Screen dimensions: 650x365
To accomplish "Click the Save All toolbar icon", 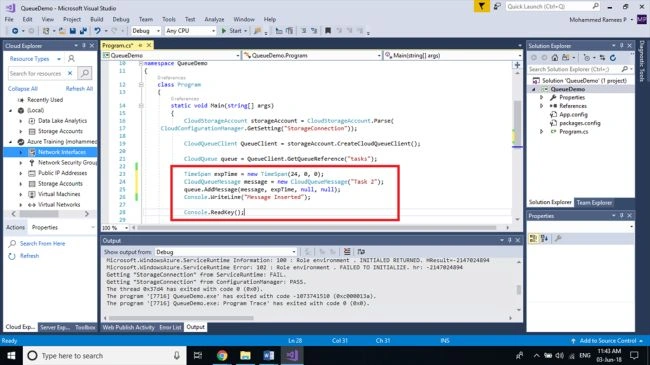I will click(x=83, y=31).
